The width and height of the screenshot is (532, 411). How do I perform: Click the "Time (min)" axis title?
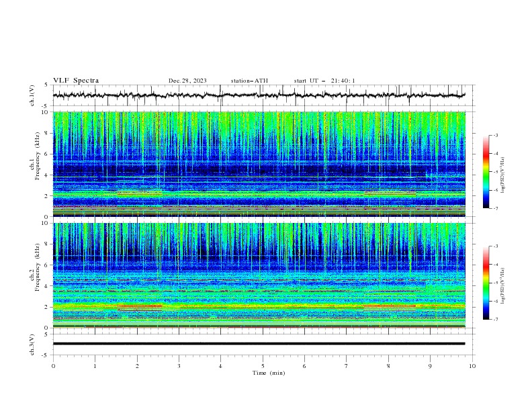click(x=269, y=373)
